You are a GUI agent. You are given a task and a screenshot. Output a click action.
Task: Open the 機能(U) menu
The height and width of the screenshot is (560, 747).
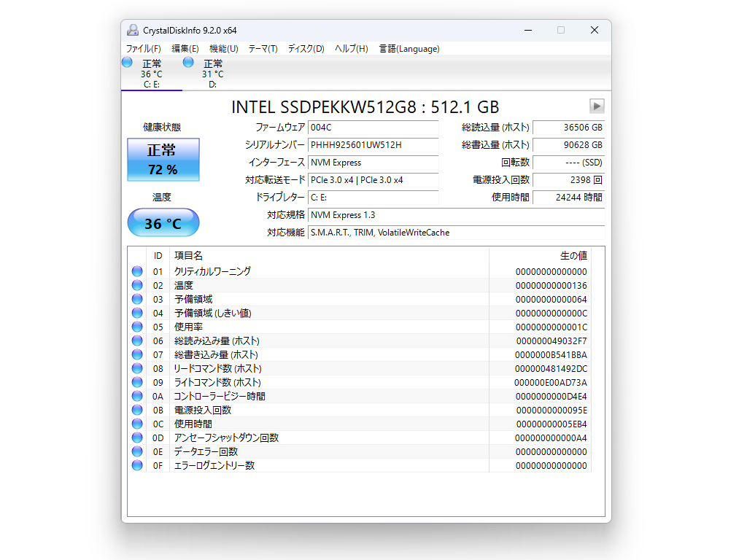click(x=223, y=49)
